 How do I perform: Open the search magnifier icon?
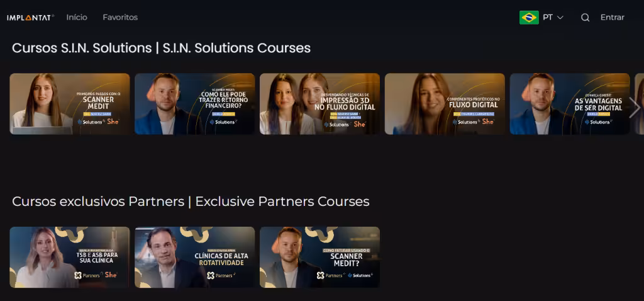pos(586,18)
